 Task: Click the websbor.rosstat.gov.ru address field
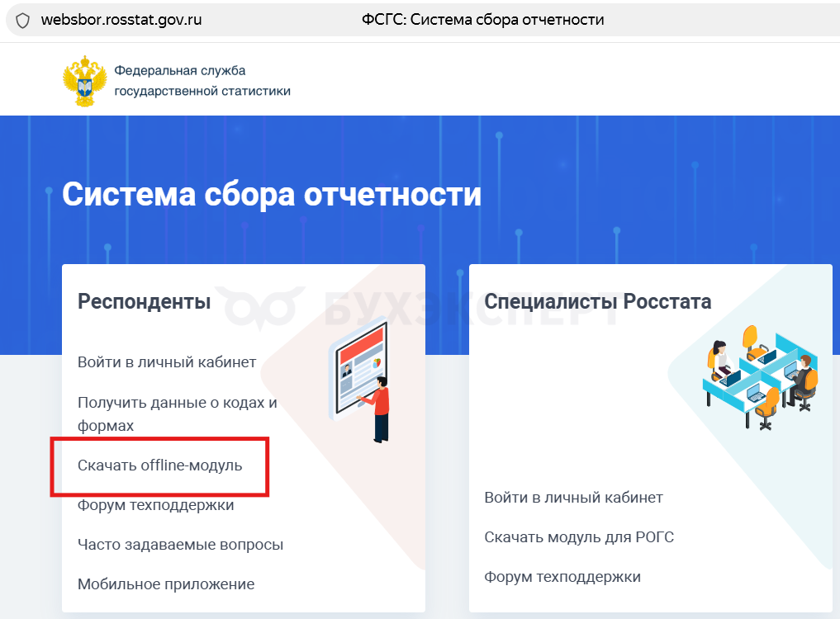pos(121,20)
